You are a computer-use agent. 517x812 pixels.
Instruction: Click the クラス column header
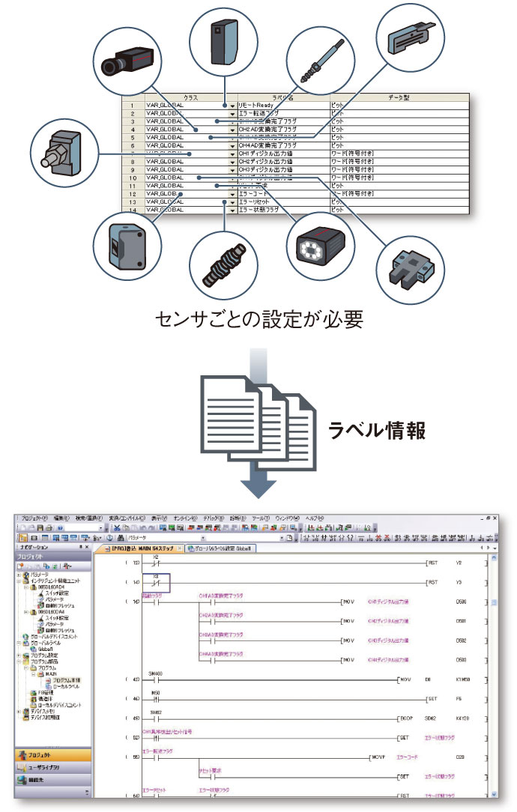coord(190,97)
